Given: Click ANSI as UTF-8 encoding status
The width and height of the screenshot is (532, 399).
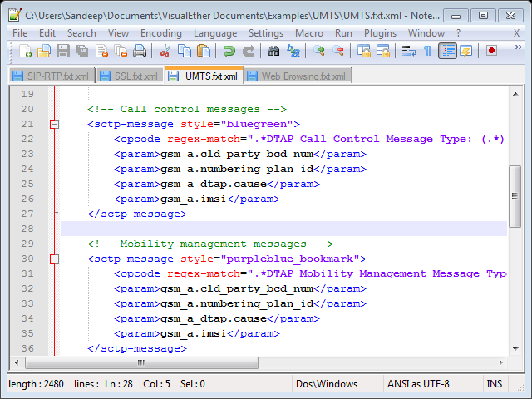Looking at the screenshot, I should pyautogui.click(x=433, y=384).
